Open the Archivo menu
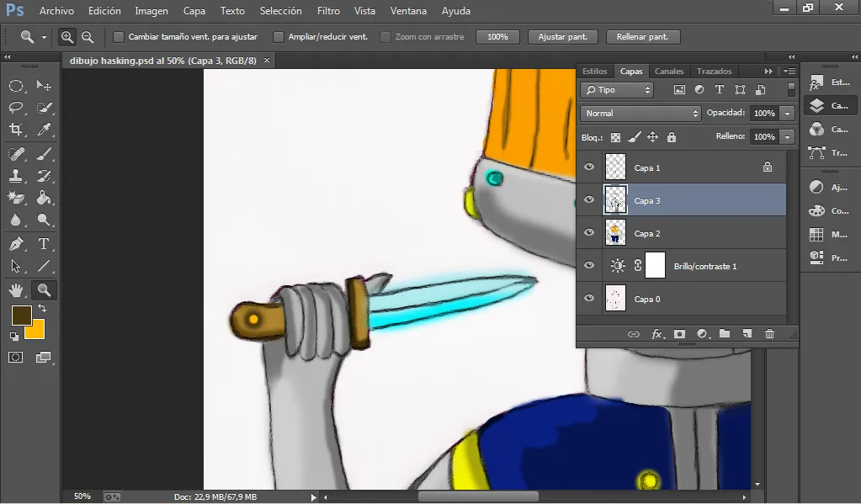The height and width of the screenshot is (504, 861). tap(56, 11)
